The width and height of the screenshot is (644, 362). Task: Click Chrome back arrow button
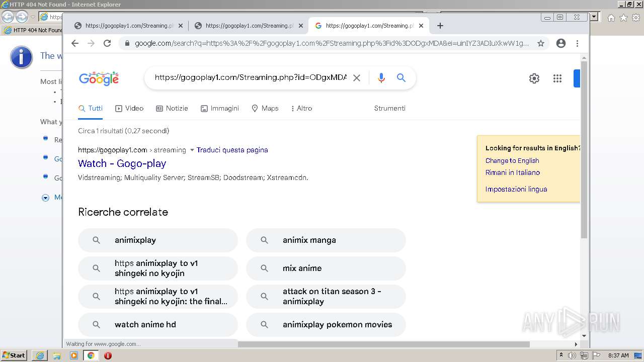75,43
